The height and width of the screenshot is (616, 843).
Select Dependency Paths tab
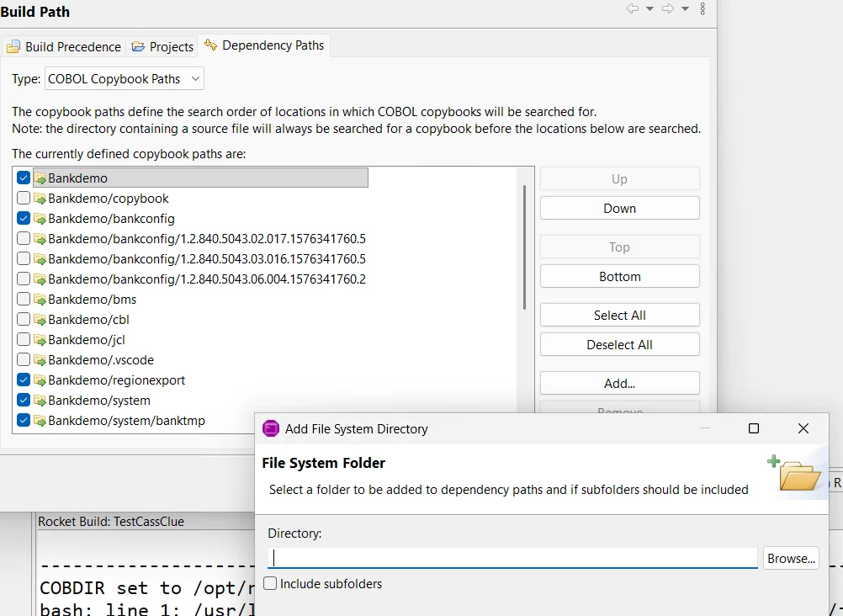coord(264,45)
